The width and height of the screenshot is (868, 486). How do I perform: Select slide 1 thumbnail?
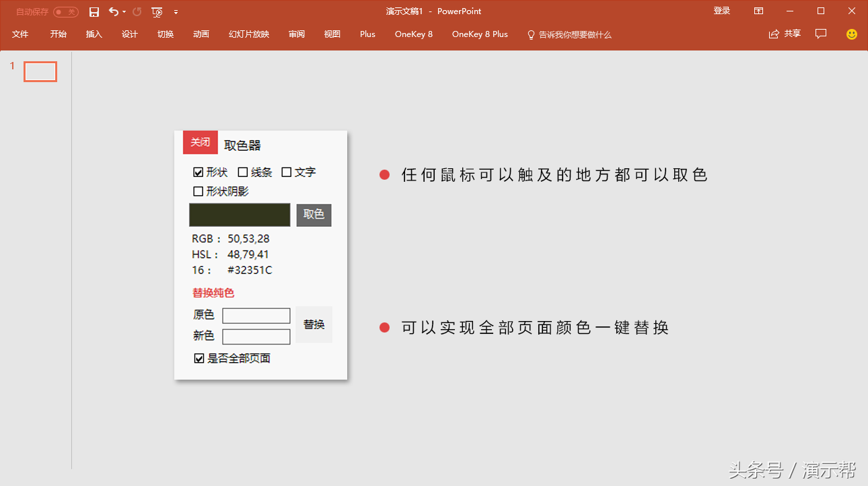click(x=40, y=71)
